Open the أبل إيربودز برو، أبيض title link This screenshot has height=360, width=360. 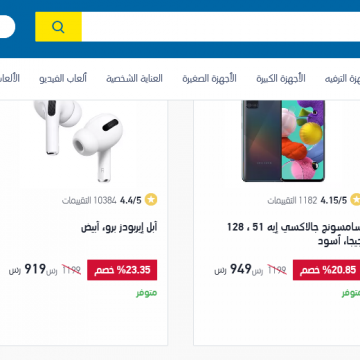point(119,228)
